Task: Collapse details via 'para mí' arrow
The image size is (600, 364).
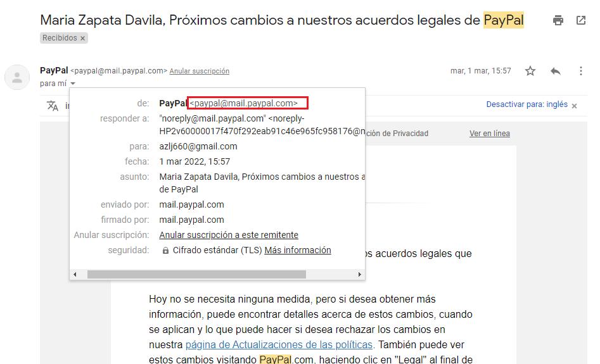Action: [x=73, y=84]
